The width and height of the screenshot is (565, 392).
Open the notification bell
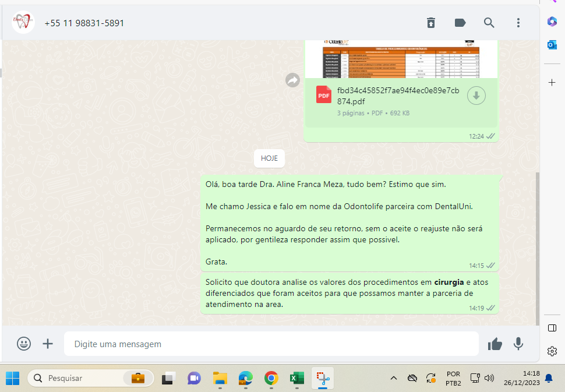549,378
